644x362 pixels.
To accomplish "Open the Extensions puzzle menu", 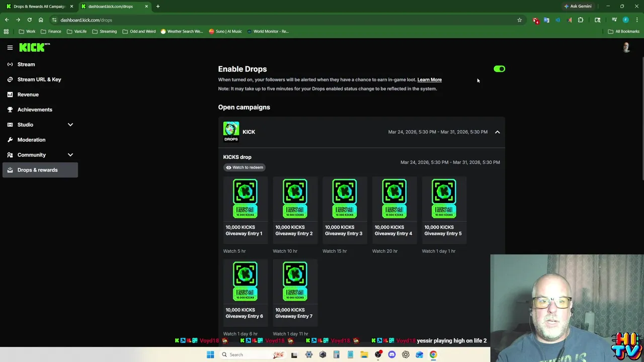I will pyautogui.click(x=581, y=20).
